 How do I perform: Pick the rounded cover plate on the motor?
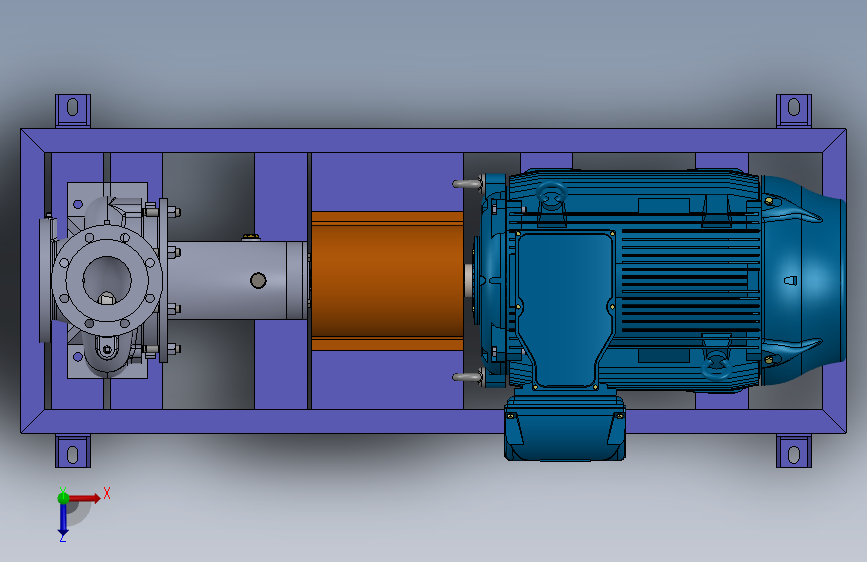(565, 310)
